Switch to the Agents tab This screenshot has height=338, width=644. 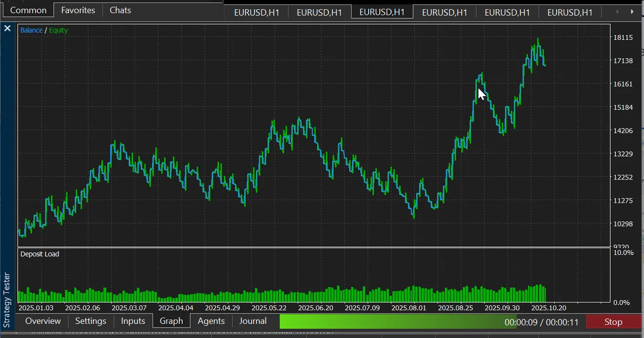[x=211, y=321]
